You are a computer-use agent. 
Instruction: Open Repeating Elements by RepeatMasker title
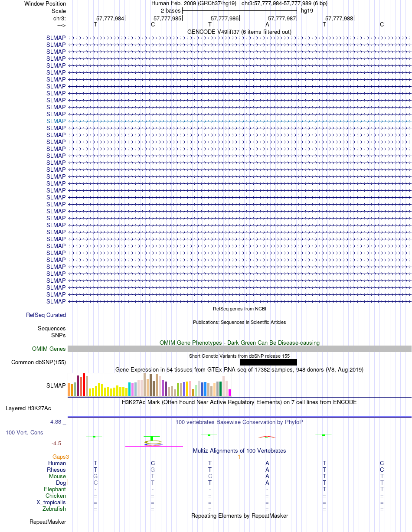coord(239,516)
